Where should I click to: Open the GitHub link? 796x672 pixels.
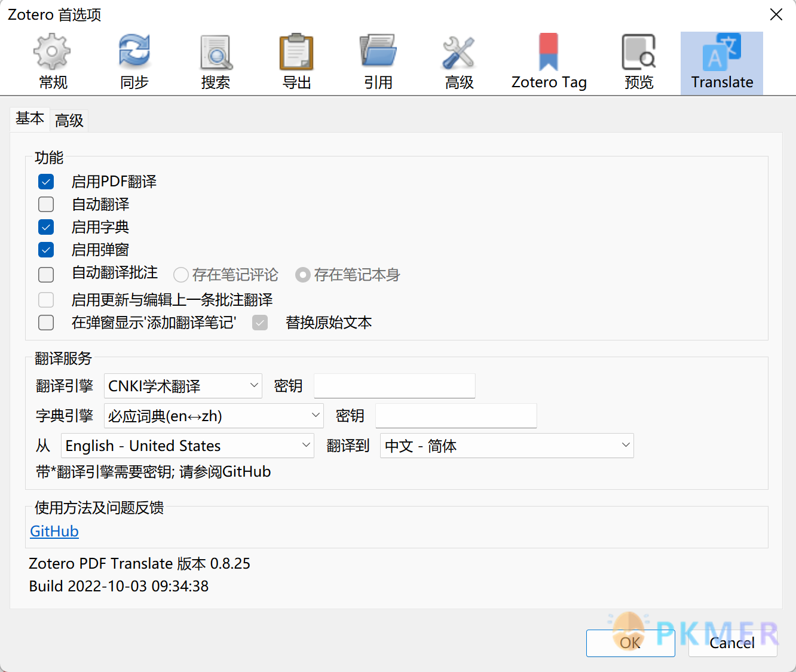coord(54,531)
